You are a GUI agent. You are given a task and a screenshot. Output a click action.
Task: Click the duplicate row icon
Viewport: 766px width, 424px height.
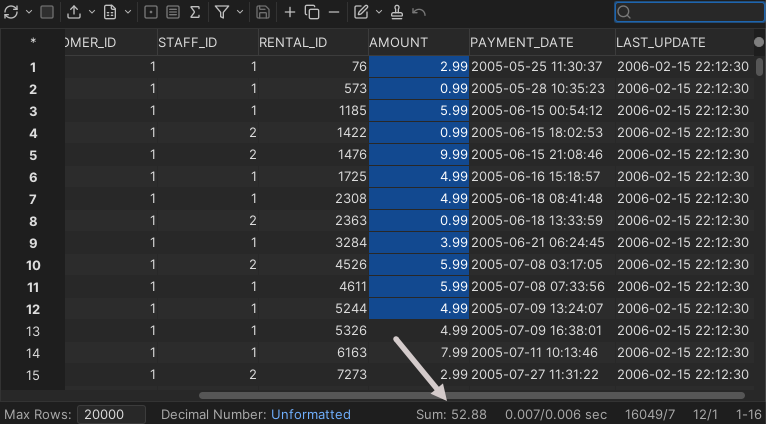click(x=311, y=12)
